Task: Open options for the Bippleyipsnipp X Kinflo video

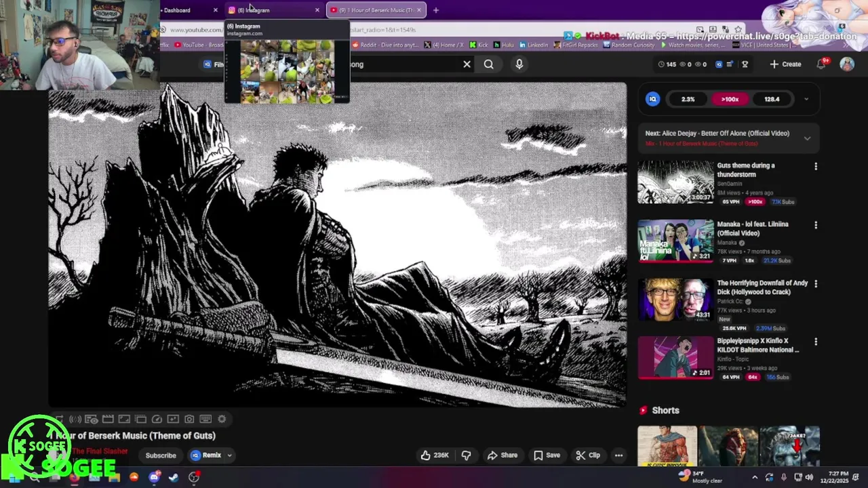Action: point(816,342)
